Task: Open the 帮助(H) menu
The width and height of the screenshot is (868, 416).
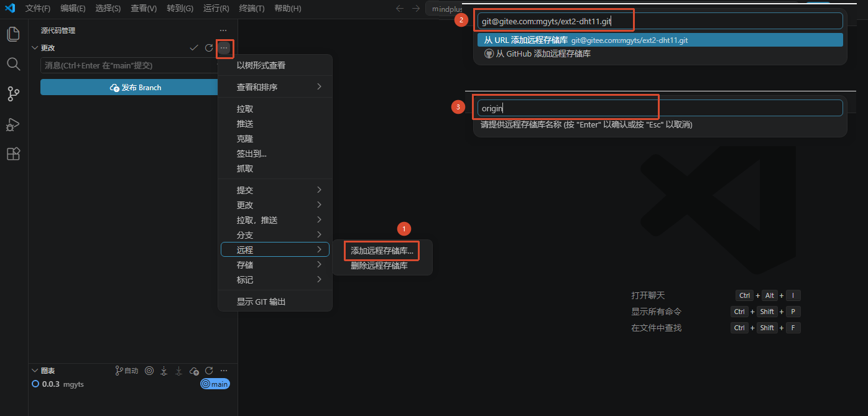Action: (x=287, y=9)
